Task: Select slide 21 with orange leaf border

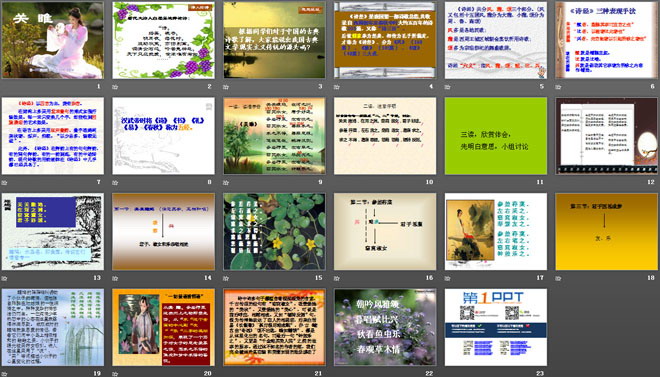Action: (x=274, y=327)
